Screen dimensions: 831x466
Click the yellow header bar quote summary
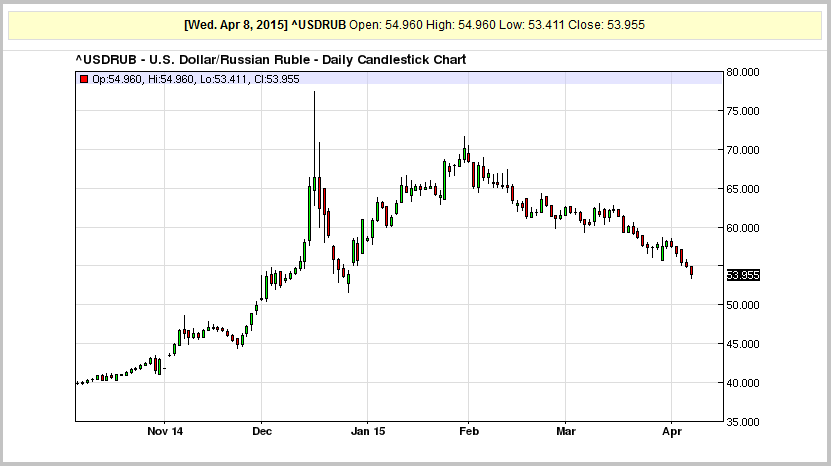tap(414, 25)
